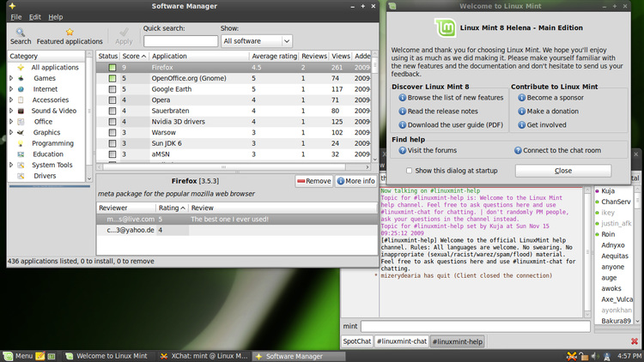This screenshot has height=362, width=644.
Task: Open Browse the list of new features
Action: [451, 98]
